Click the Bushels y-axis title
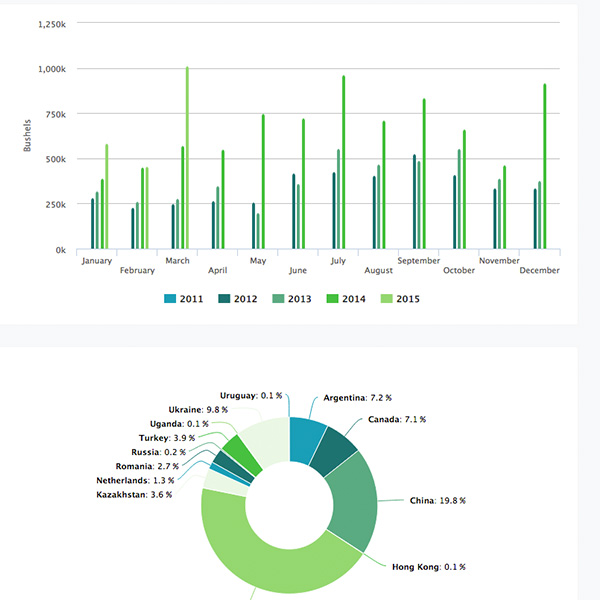The image size is (600, 600). 28,137
